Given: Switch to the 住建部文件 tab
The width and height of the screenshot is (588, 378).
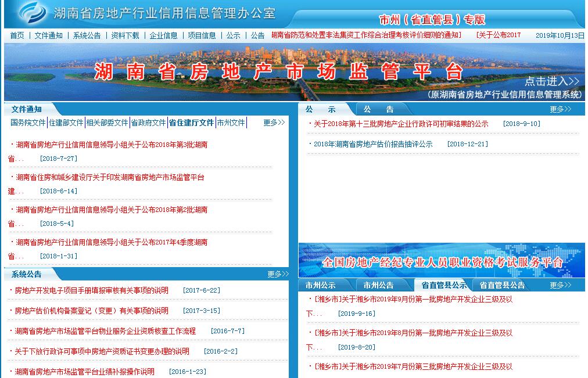Looking at the screenshot, I should (66, 123).
